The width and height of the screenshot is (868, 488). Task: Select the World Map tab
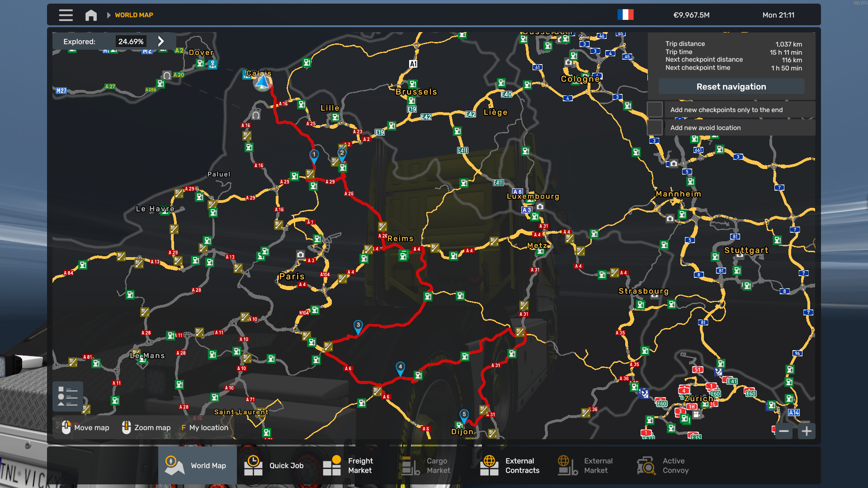tap(198, 465)
